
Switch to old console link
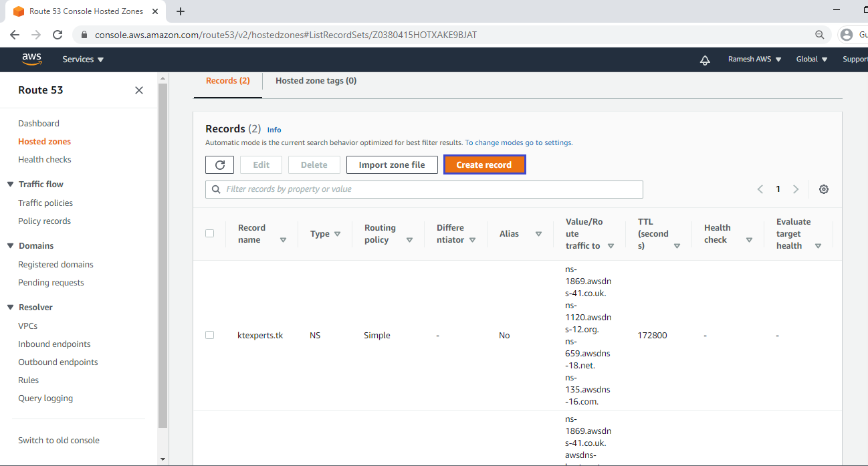(59, 441)
